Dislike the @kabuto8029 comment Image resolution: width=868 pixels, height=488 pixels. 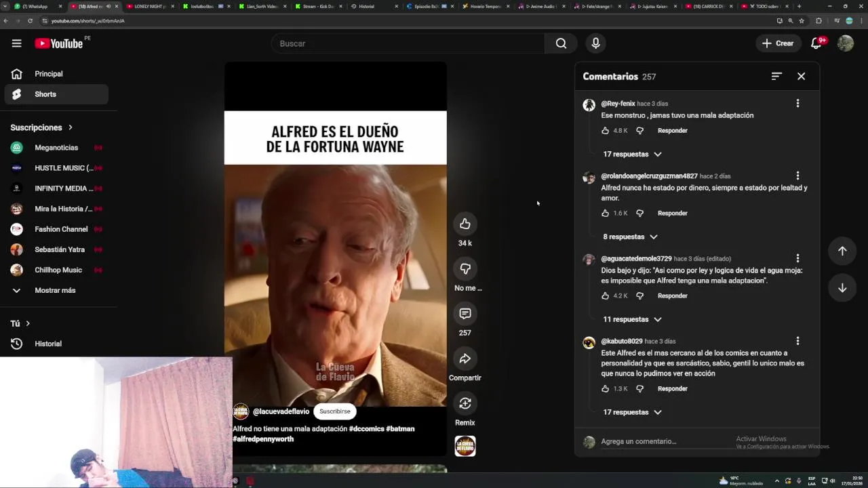pos(639,389)
